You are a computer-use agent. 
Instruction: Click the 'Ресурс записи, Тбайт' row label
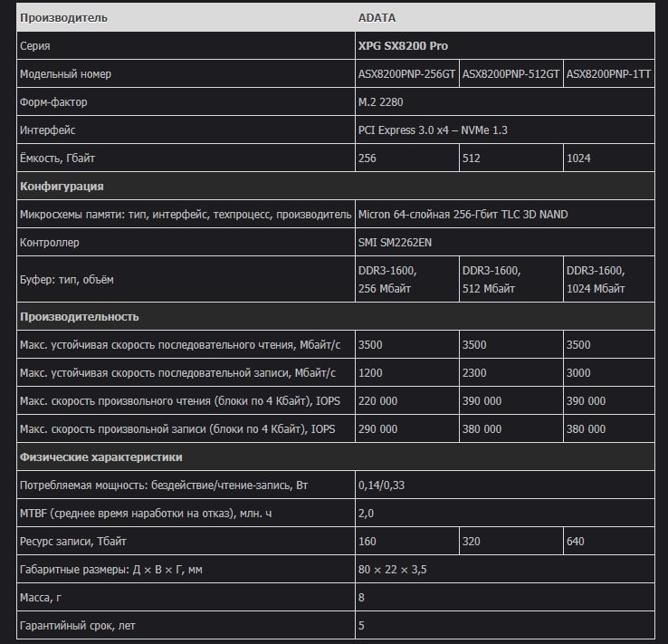[x=72, y=542]
